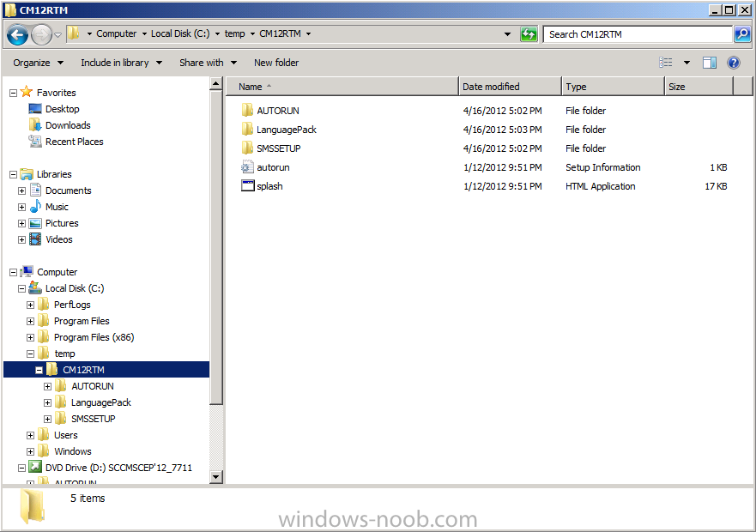The width and height of the screenshot is (756, 532).
Task: Click date 4/16/2012 5:03 PM of LanguagePack
Action: click(502, 130)
